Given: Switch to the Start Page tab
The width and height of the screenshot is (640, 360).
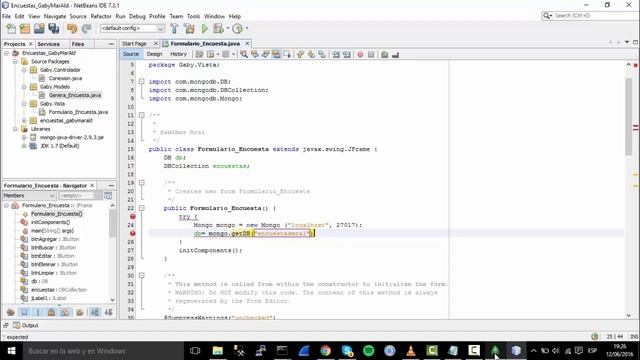Looking at the screenshot, I should [x=134, y=44].
